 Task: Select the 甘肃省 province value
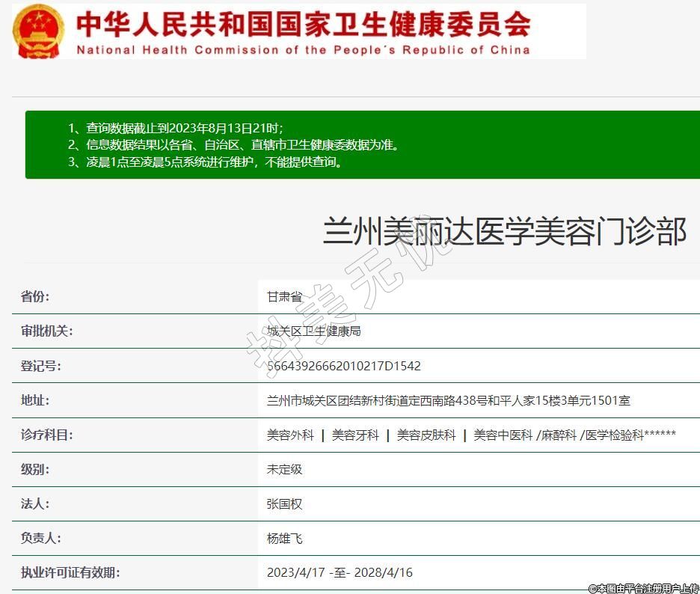[x=284, y=296]
